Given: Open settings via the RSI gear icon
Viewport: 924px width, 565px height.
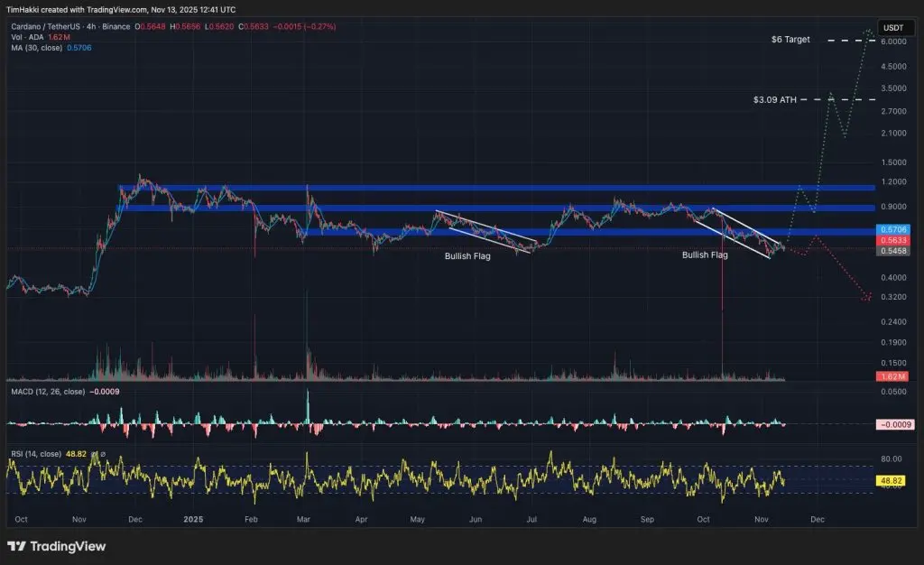Looking at the screenshot, I should (103, 454).
